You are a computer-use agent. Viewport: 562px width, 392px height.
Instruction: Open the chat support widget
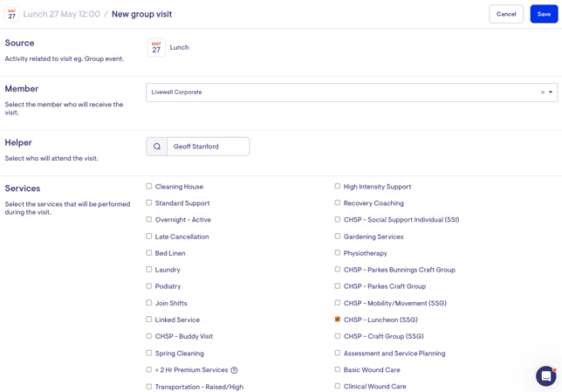click(545, 375)
